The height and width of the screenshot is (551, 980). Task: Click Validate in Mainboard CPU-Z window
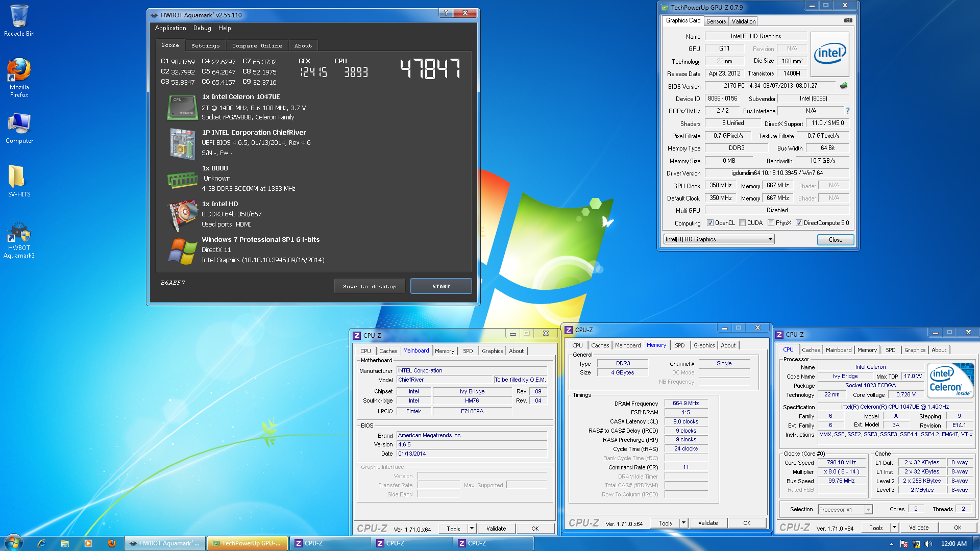496,529
